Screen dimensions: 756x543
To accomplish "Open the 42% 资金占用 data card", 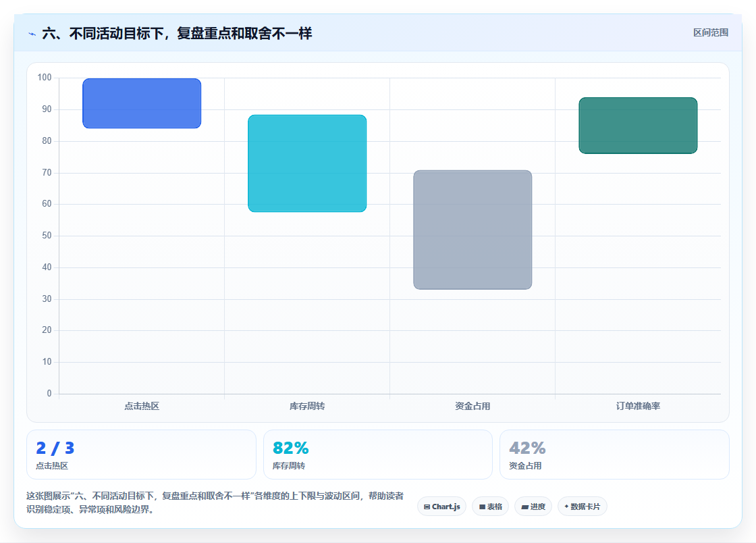I will click(614, 455).
